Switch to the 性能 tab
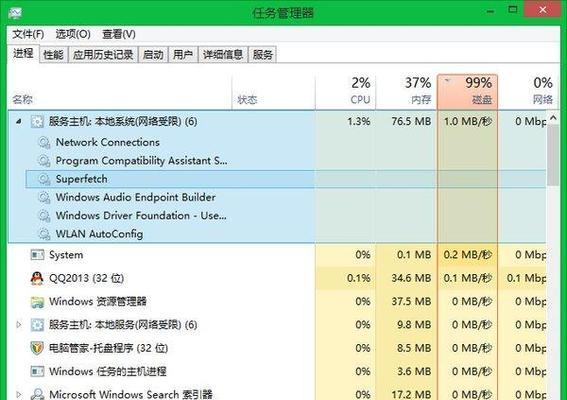 [x=53, y=55]
